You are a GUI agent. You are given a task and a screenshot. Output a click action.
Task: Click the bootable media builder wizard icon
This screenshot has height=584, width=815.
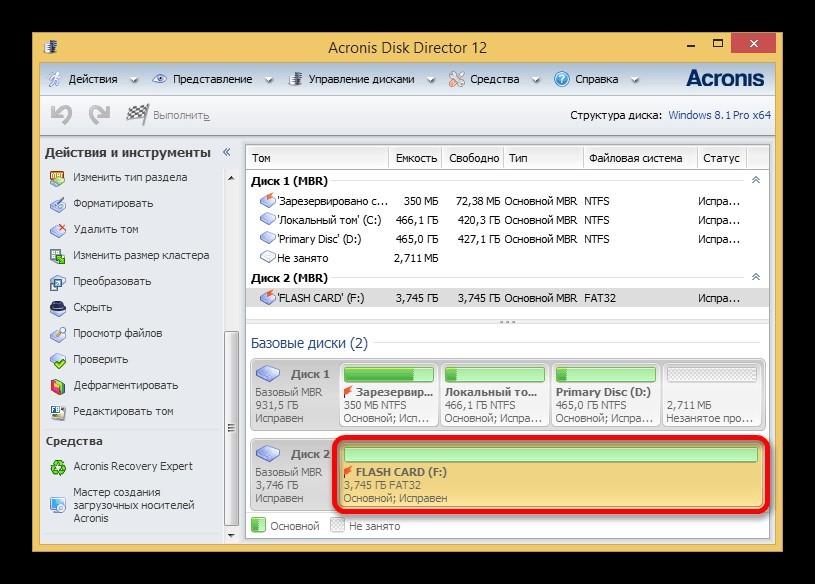coord(57,505)
